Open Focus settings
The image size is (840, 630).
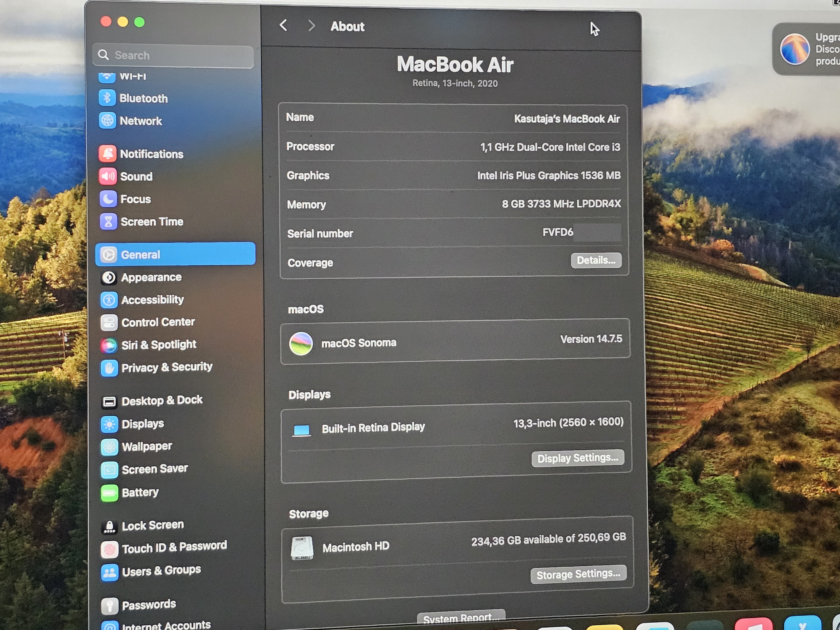point(125,199)
